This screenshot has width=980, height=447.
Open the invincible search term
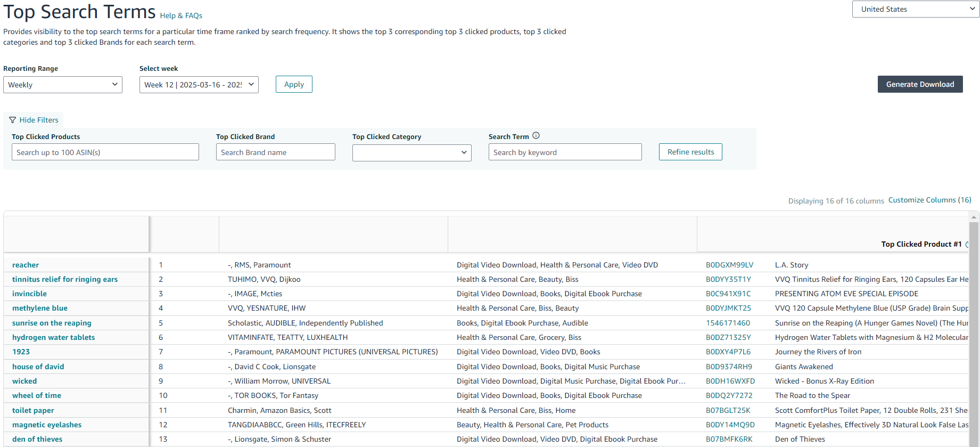pyautogui.click(x=29, y=294)
